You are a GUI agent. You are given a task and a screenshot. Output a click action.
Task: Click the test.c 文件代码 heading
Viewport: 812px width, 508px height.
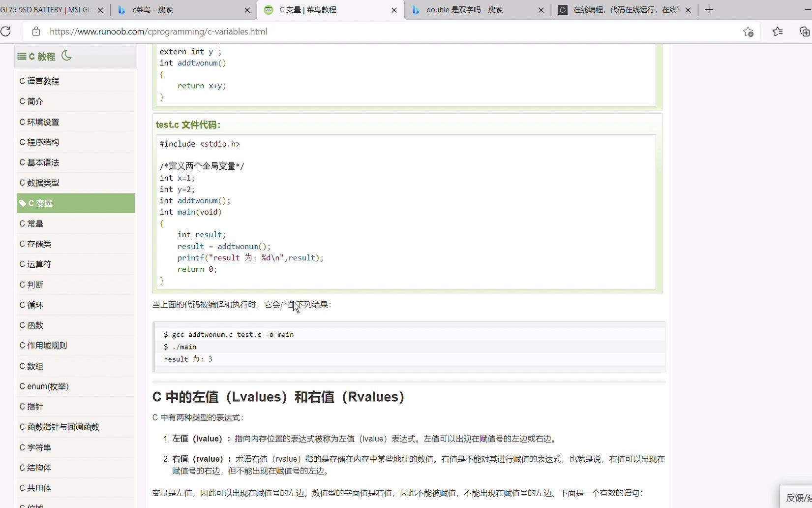click(x=188, y=125)
